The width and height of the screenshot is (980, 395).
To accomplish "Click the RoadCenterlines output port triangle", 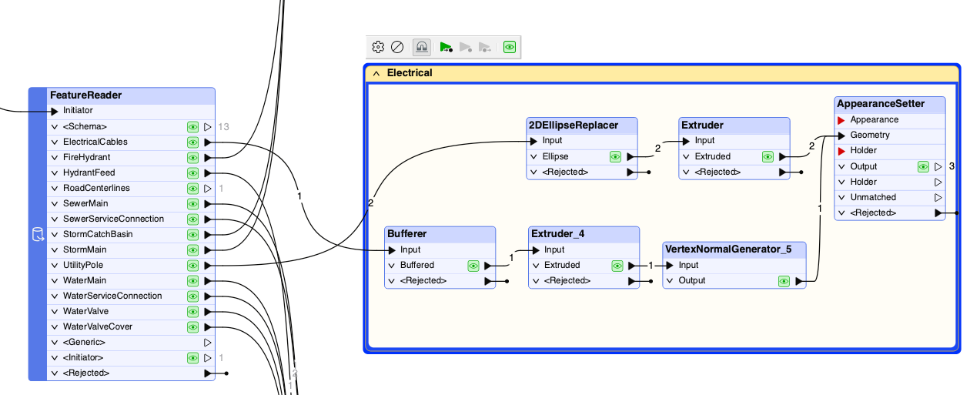I will pos(208,188).
